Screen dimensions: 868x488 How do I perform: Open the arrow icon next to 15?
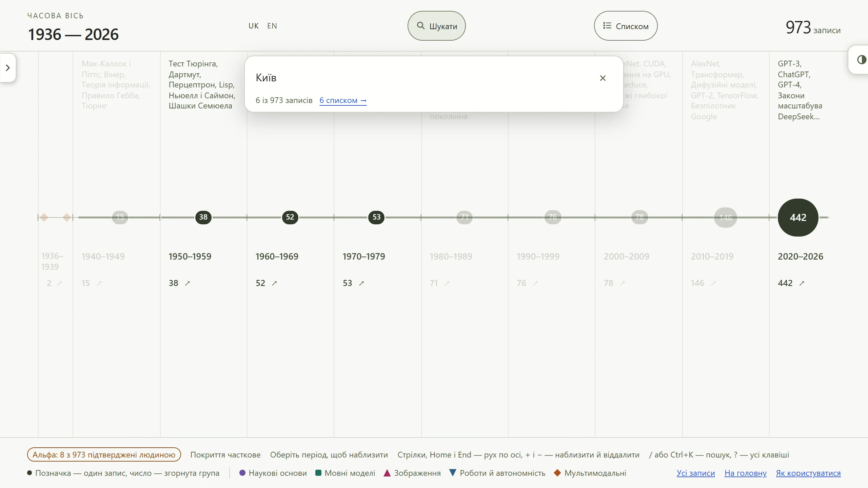click(99, 283)
